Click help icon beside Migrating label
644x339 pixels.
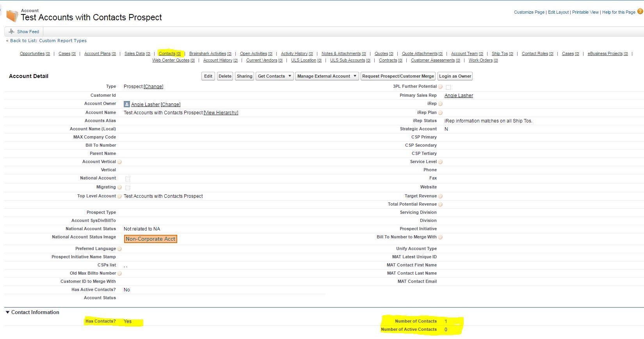[119, 187]
